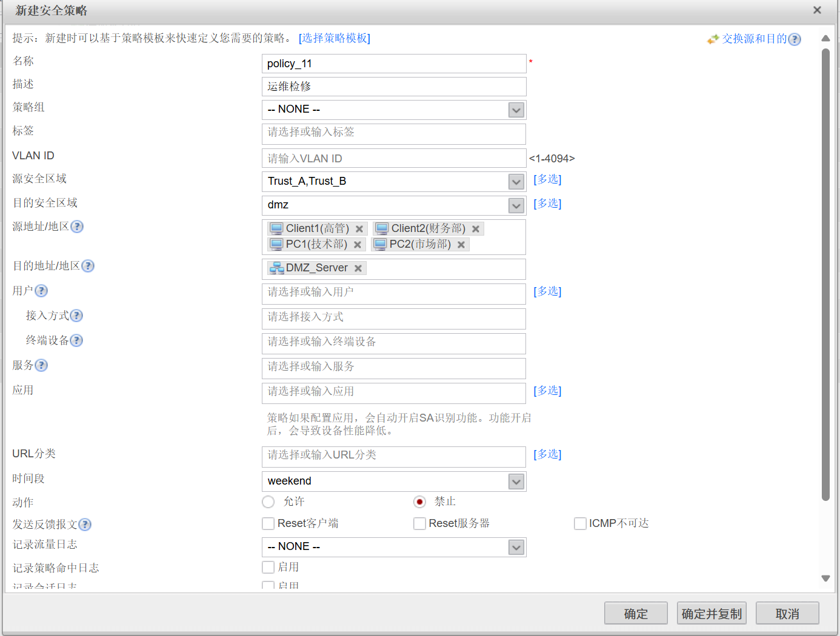This screenshot has width=840, height=636.
Task: Remove Client1(高管) from source addresses
Action: pos(359,229)
